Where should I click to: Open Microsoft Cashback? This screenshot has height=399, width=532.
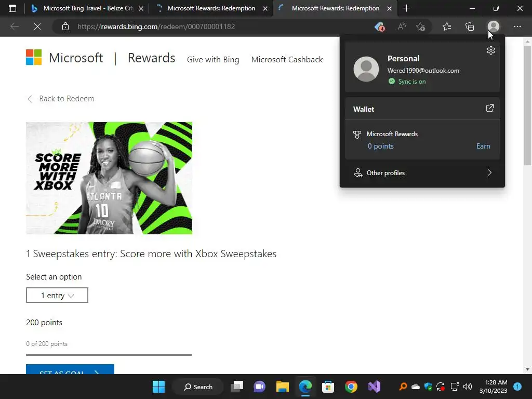tap(287, 60)
